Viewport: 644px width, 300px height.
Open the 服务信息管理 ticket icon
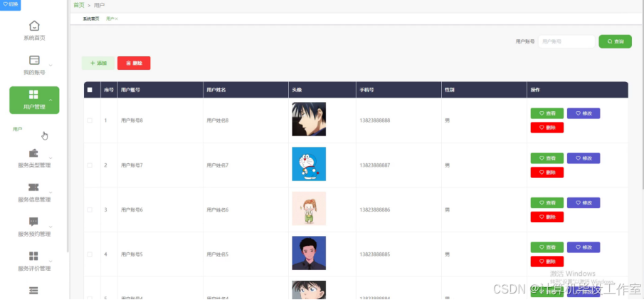tap(33, 187)
